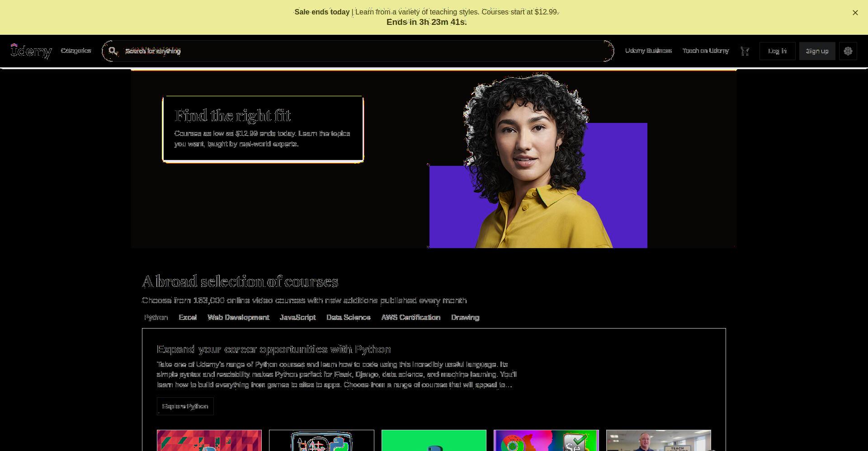Click 'Ends in 3h 23m 41s' countdown text
The width and height of the screenshot is (868, 451).
click(x=426, y=22)
